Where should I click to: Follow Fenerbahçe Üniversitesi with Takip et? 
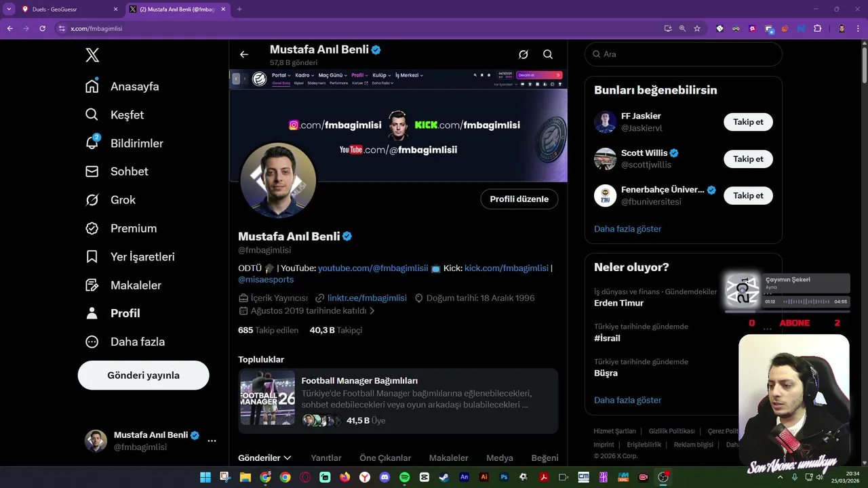point(748,195)
